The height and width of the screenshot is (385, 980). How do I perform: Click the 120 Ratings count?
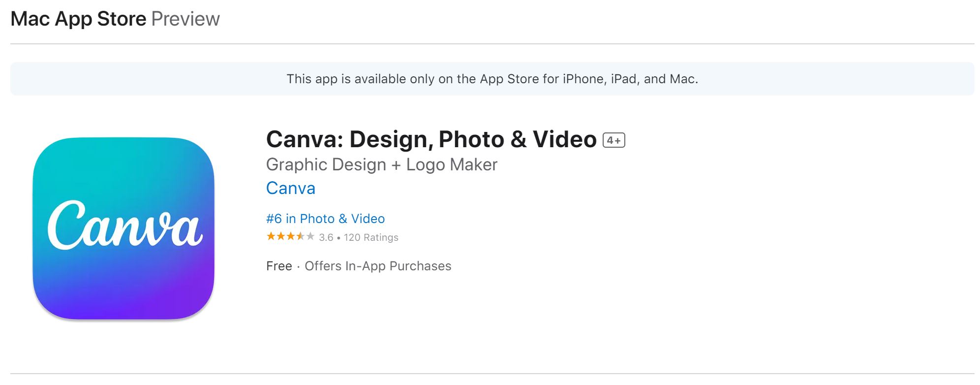(x=371, y=237)
